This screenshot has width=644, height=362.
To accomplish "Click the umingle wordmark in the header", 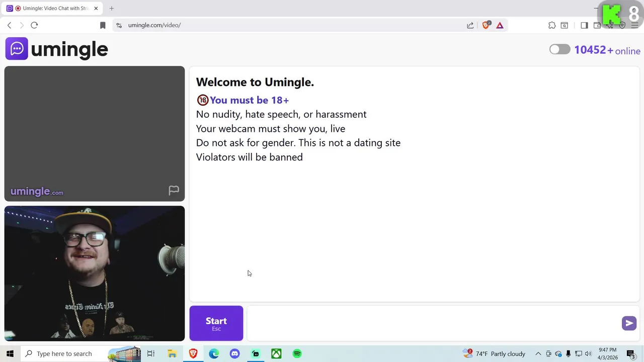I will point(69,49).
